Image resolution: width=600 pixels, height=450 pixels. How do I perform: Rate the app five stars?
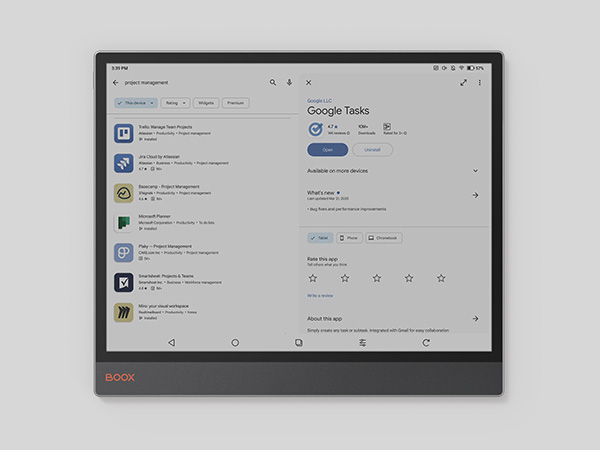tap(441, 278)
